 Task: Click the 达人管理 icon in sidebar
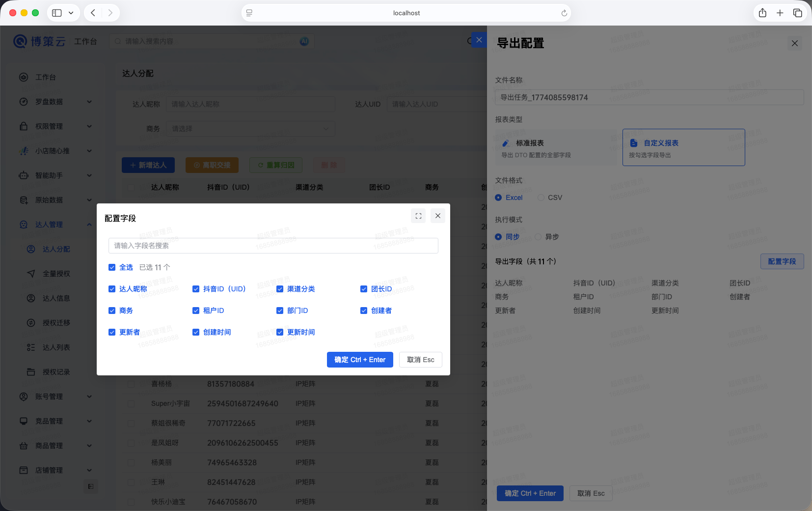click(x=24, y=225)
